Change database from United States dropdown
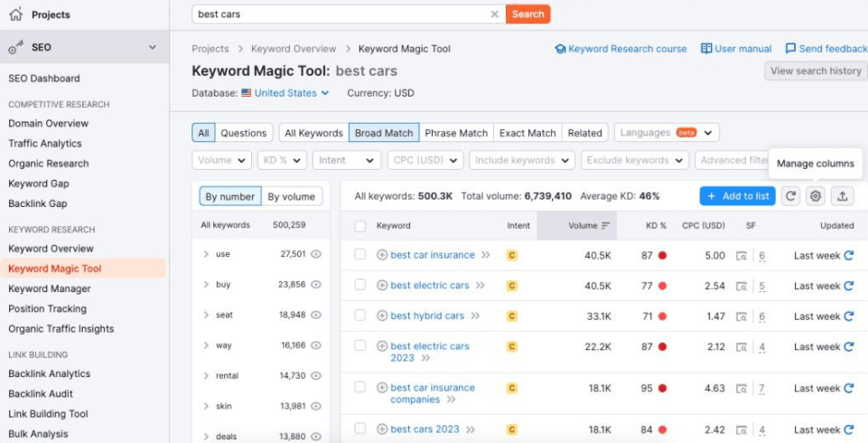Image resolution: width=868 pixels, height=443 pixels. click(285, 93)
